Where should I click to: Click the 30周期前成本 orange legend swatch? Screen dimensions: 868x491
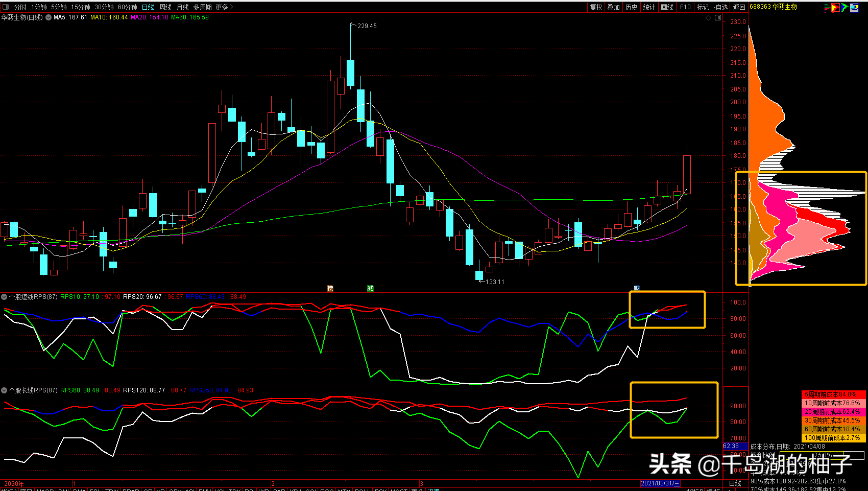point(834,420)
